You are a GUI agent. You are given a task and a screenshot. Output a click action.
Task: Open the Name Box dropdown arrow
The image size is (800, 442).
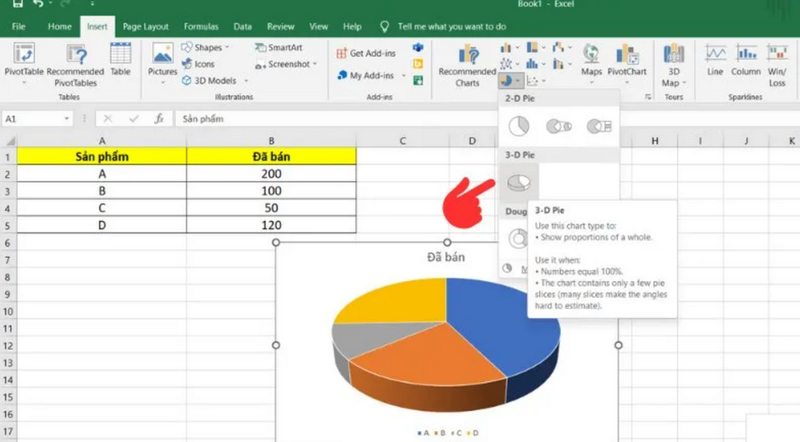click(66, 119)
